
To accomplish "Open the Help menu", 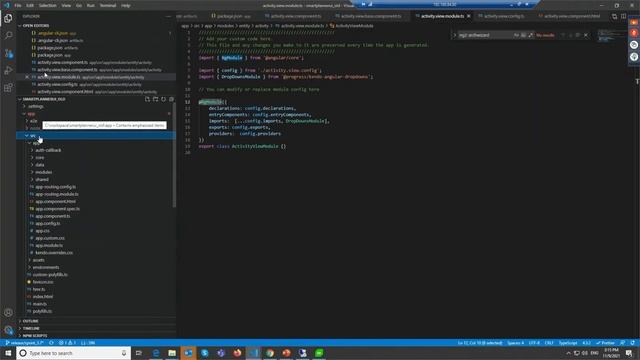I will point(126,5).
